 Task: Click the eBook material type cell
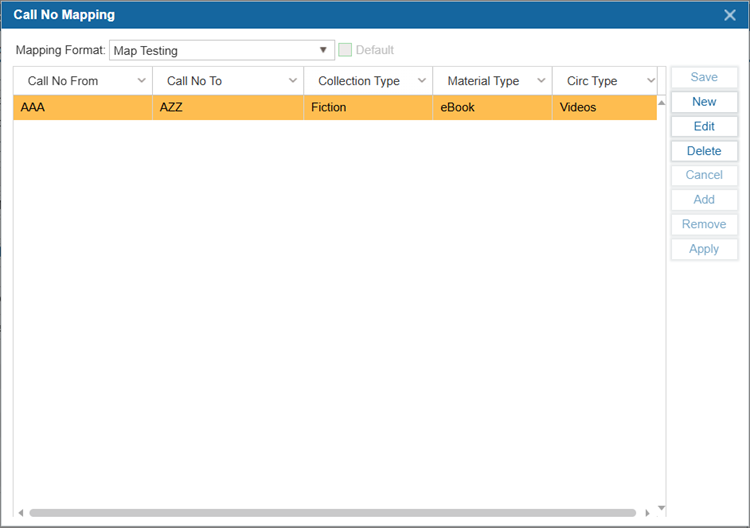pos(491,107)
